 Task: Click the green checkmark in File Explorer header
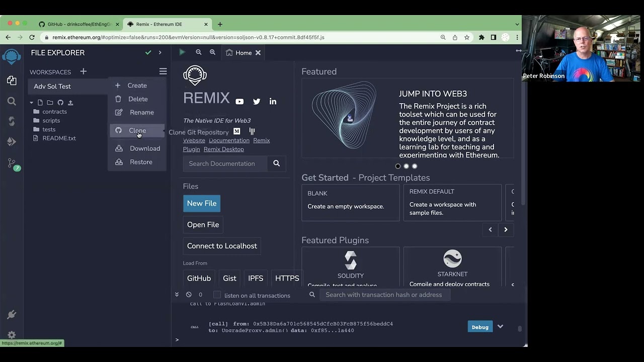[x=148, y=52]
